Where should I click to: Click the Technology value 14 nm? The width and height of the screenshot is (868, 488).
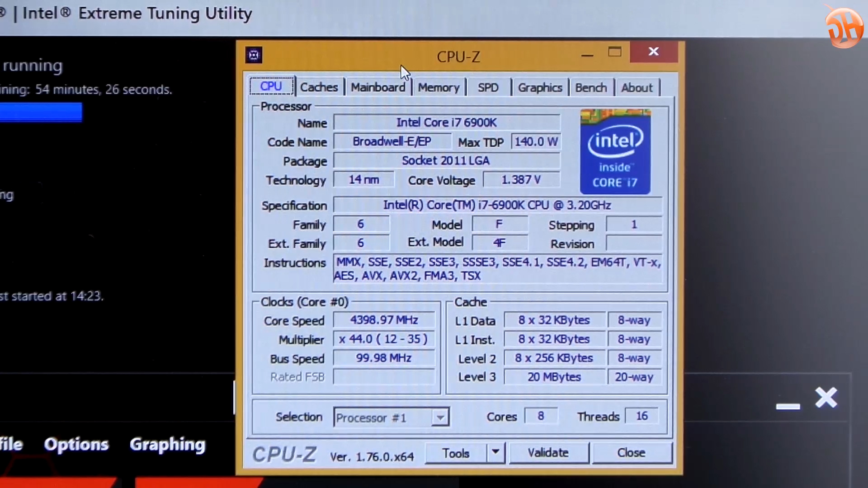[x=364, y=179]
